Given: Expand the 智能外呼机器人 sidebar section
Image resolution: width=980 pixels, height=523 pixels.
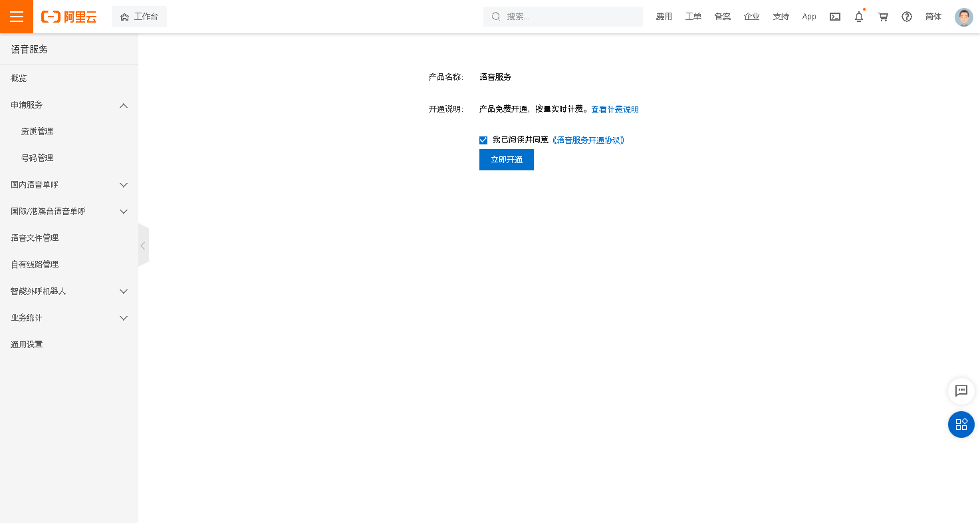Looking at the screenshot, I should tap(123, 291).
